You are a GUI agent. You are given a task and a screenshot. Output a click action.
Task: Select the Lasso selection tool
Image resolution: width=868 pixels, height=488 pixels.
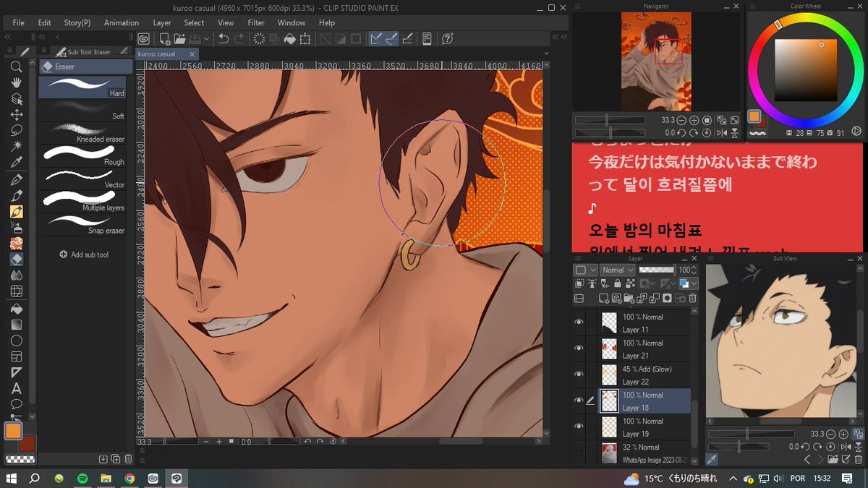tap(16, 130)
